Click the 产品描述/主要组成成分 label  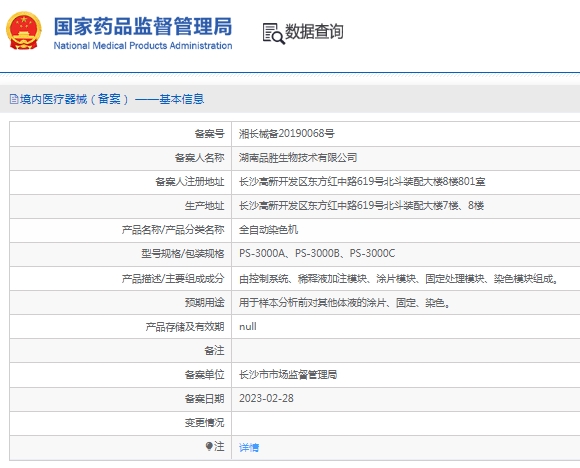[173, 279]
